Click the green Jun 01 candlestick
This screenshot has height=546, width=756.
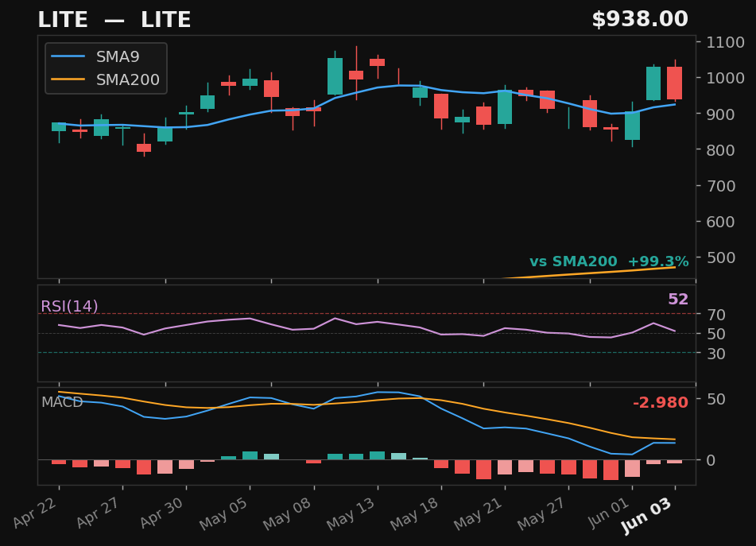click(x=632, y=126)
